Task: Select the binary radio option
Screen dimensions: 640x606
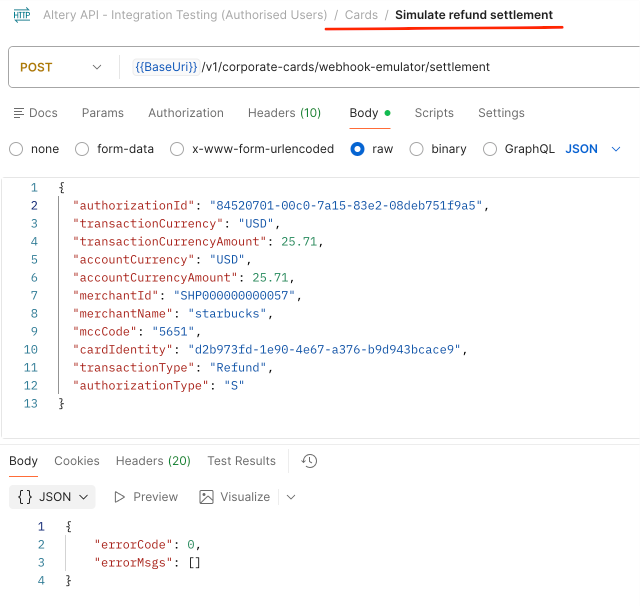Action: (416, 149)
